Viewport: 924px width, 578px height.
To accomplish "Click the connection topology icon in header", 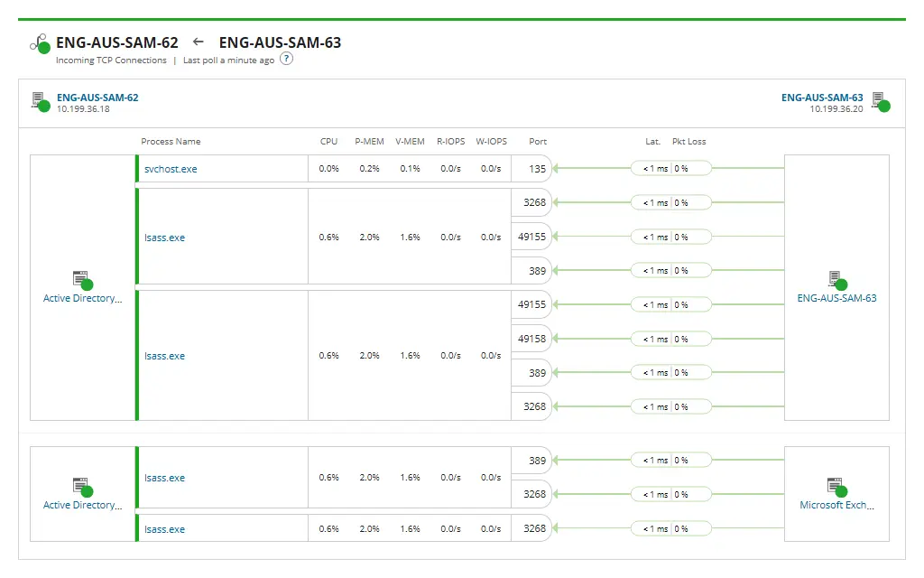I will pyautogui.click(x=39, y=43).
